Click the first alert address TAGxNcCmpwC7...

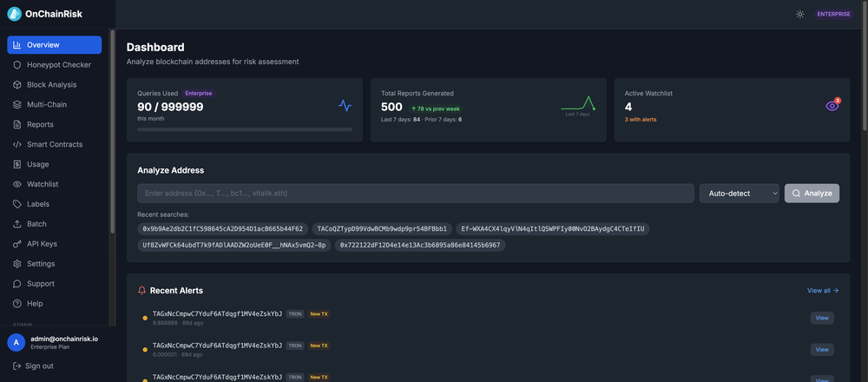(218, 314)
